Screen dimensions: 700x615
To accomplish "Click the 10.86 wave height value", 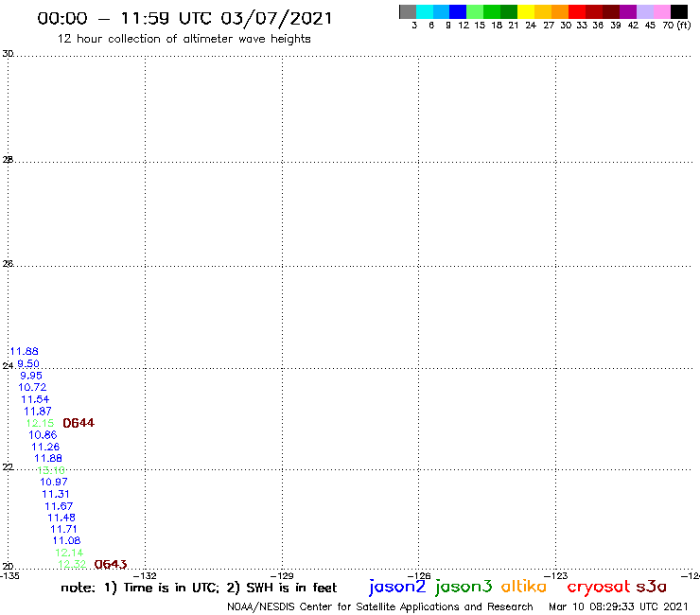I will click(x=43, y=434).
